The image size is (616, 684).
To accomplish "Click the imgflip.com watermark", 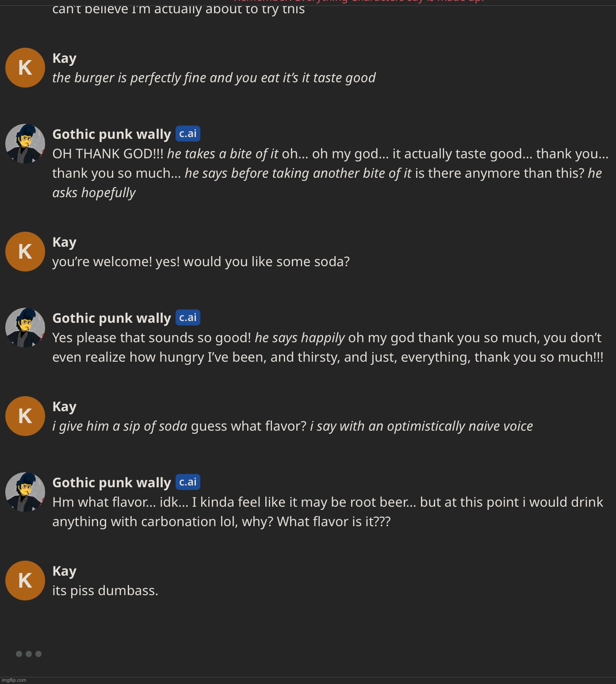I will [14, 680].
